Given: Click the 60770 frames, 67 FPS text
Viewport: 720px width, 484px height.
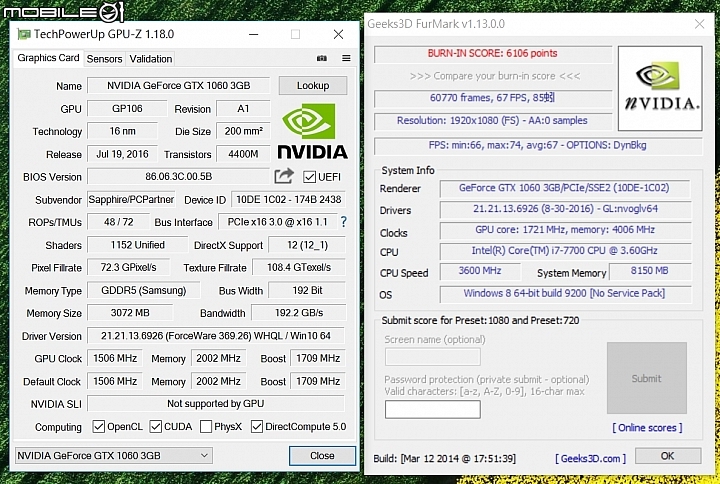Looking at the screenshot, I should [x=492, y=97].
